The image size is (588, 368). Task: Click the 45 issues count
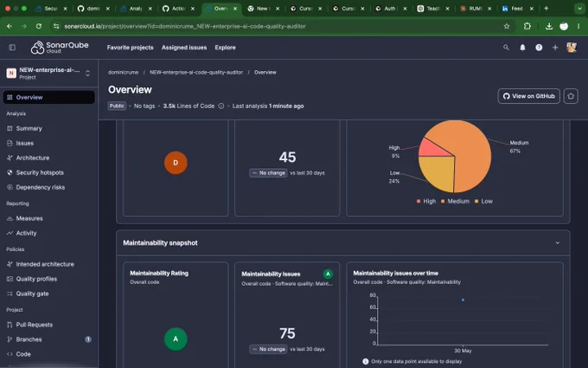point(287,157)
